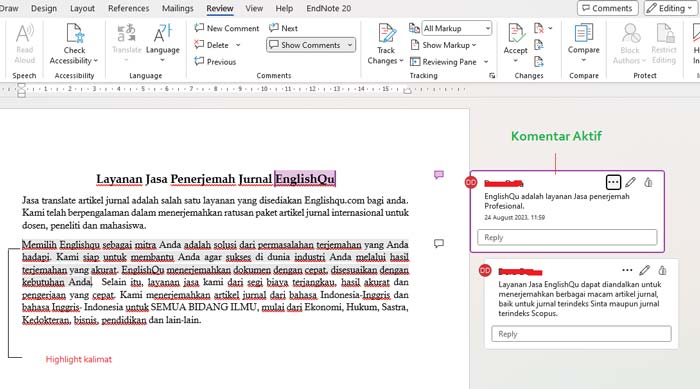Viewport: 700px width, 389px height.
Task: Jump to Next comment
Action: click(x=283, y=28)
